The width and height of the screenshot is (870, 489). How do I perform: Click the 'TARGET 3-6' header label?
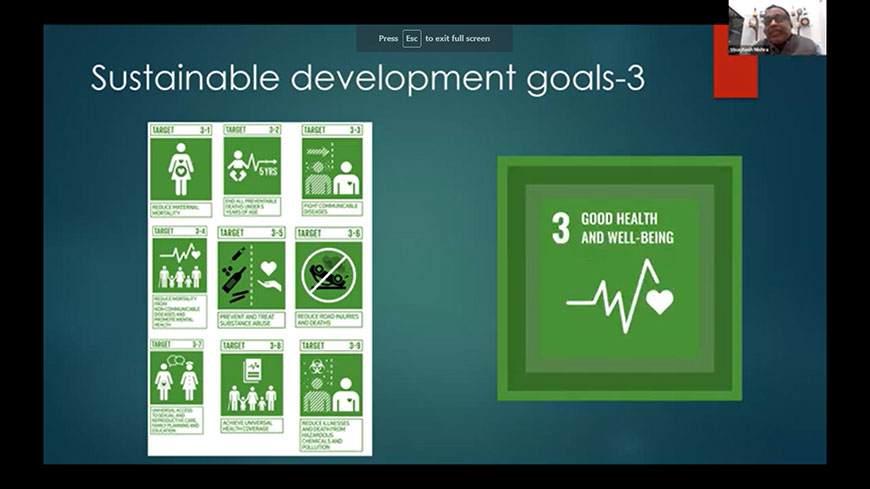click(x=328, y=233)
